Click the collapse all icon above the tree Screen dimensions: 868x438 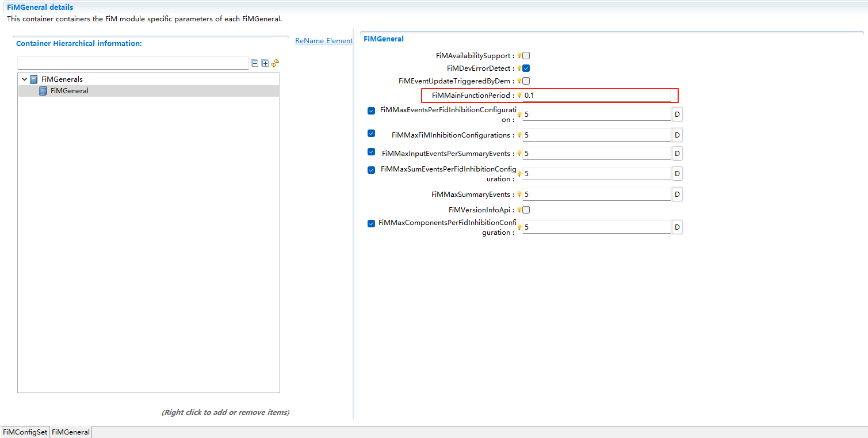coord(254,63)
